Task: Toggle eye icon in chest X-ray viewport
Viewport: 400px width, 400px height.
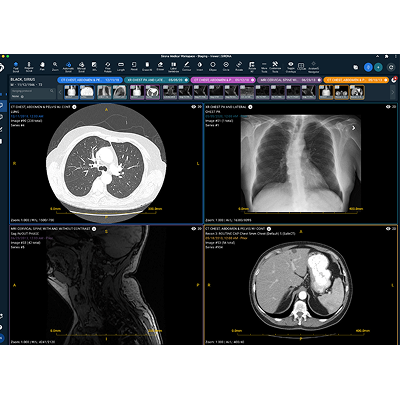Action: click(388, 107)
